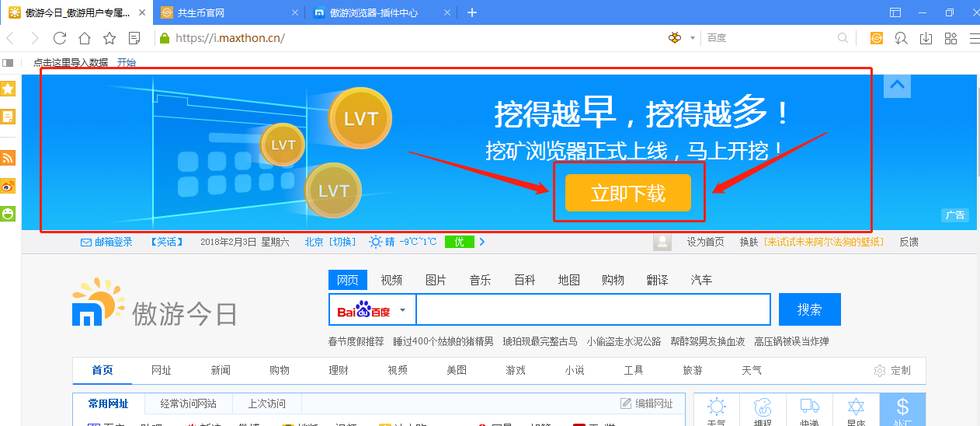This screenshot has height=426, width=980.
Task: Open favorites star in left sidebar
Action: [9, 89]
